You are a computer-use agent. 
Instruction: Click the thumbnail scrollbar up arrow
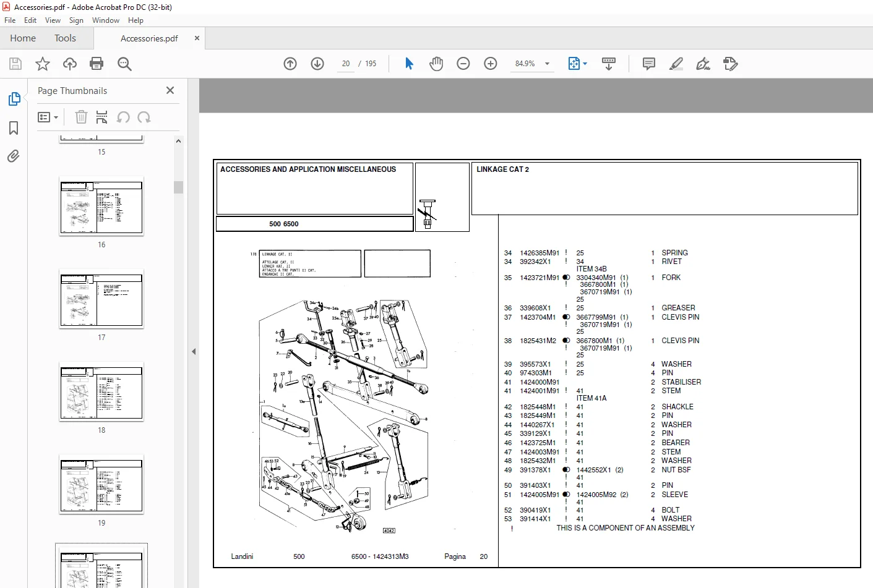tap(179, 141)
